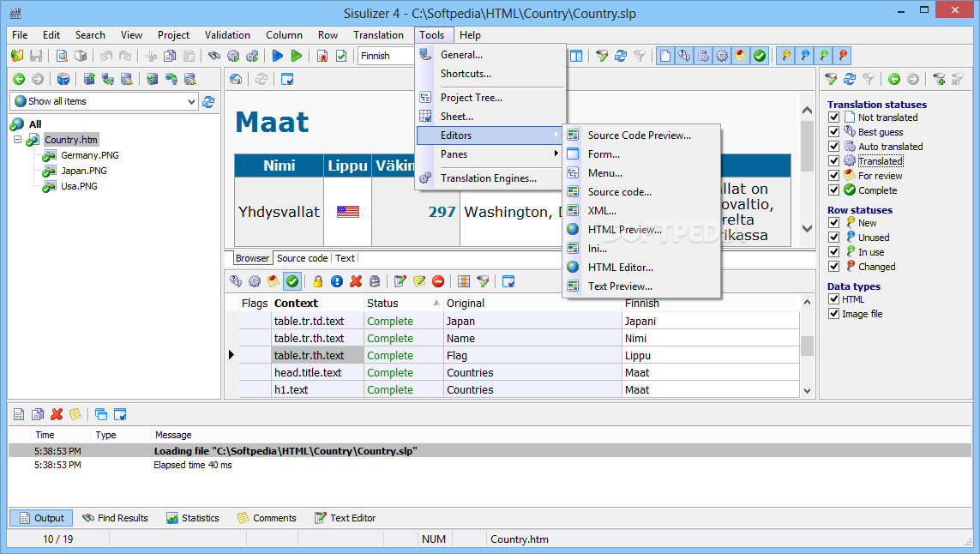Uncheck the Complete status checkbox

(x=833, y=190)
